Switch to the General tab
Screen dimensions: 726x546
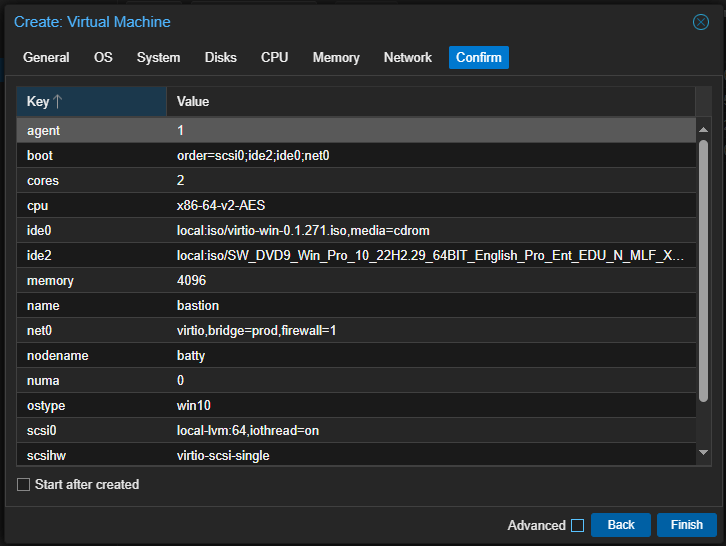[46, 58]
